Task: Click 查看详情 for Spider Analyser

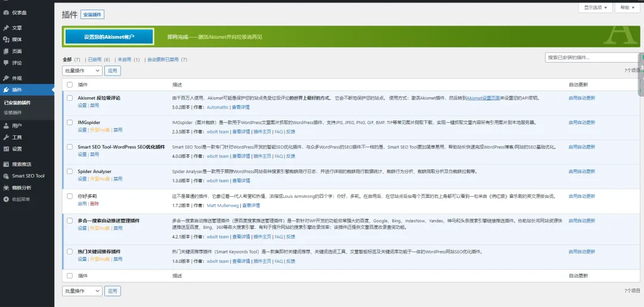Action: [x=241, y=181]
